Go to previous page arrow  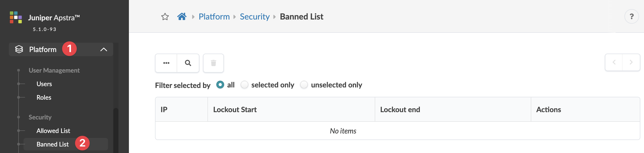pyautogui.click(x=614, y=62)
